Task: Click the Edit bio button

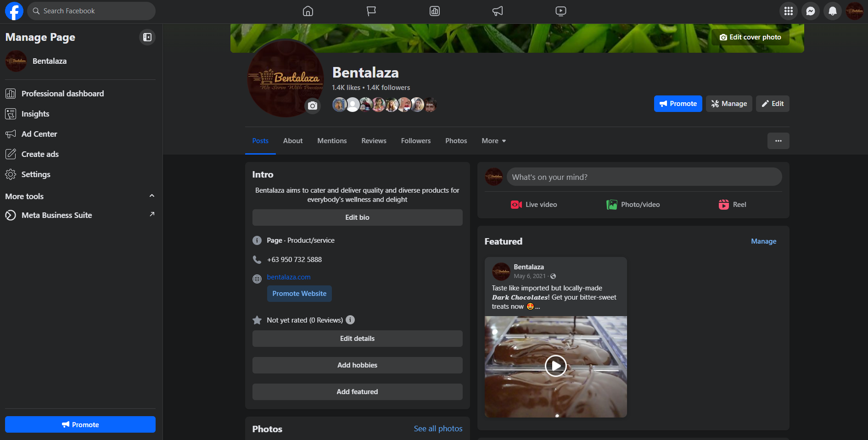Action: pos(358,217)
